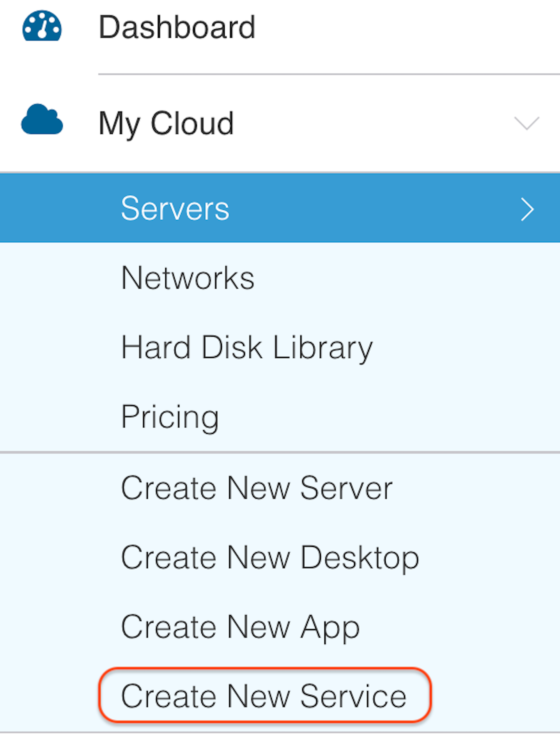Click the word Service inside red outline
This screenshot has width=560, height=738.
pos(353,696)
